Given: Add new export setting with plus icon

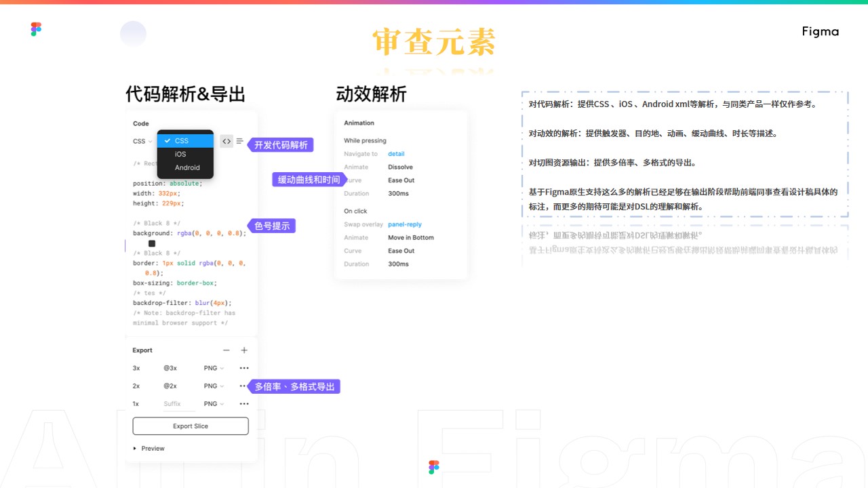Looking at the screenshot, I should point(244,350).
